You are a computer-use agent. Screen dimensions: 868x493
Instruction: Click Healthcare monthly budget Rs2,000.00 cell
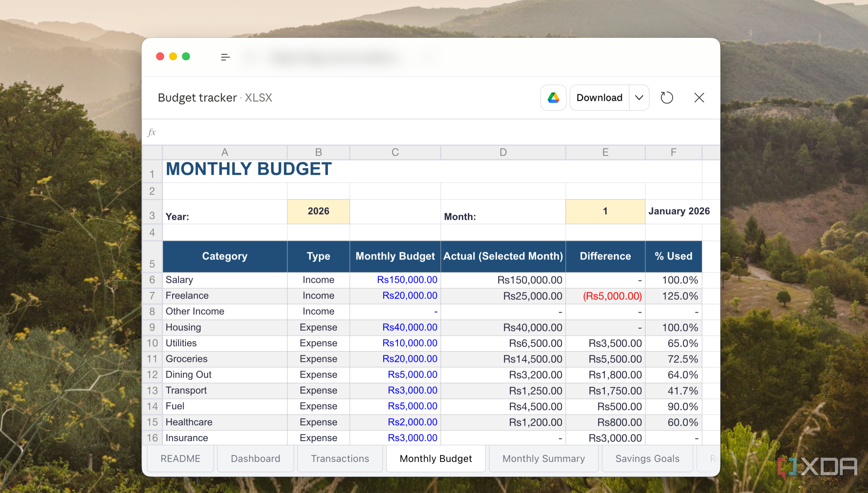click(x=395, y=422)
